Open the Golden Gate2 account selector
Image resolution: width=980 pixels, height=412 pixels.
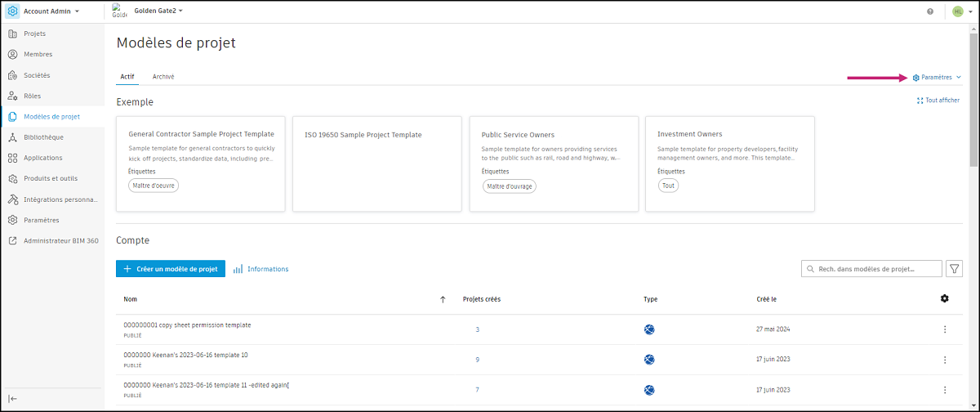click(x=158, y=11)
